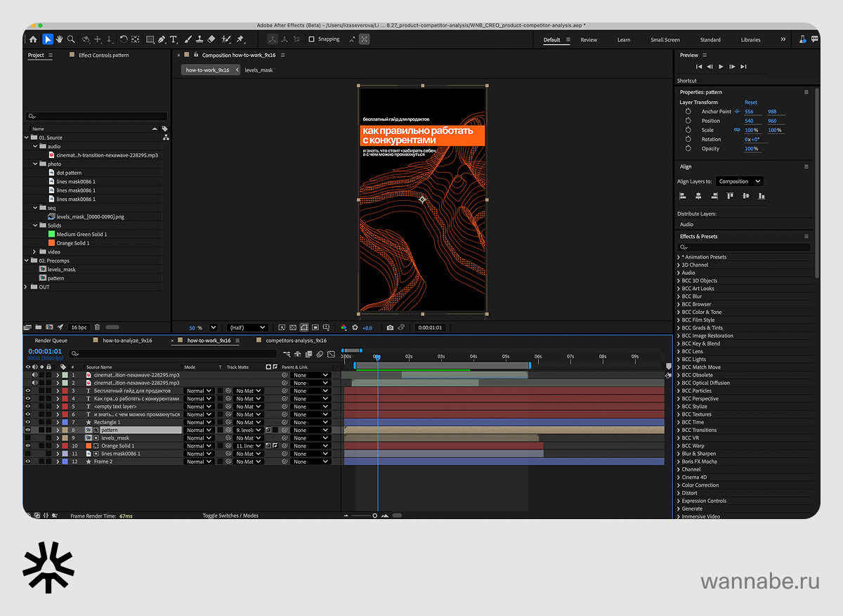Click the Anchor Point stopwatch icon
This screenshot has height=616, width=843.
[x=688, y=112]
